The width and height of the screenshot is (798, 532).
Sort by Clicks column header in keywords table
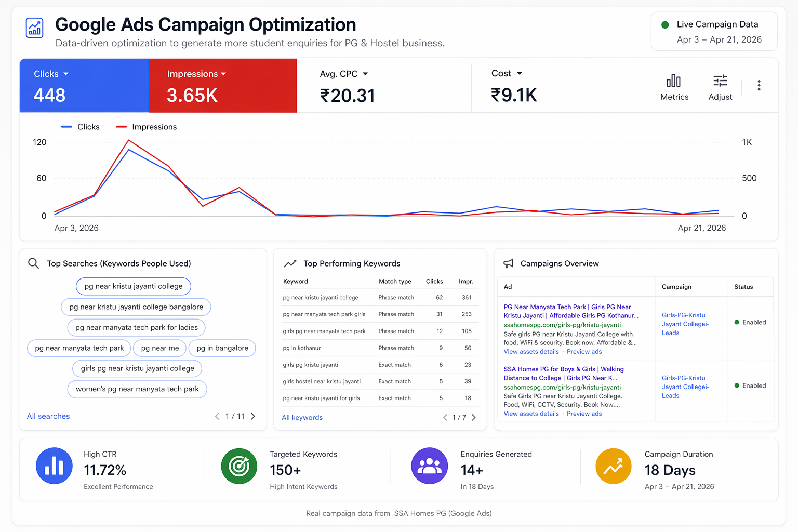pyautogui.click(x=434, y=282)
